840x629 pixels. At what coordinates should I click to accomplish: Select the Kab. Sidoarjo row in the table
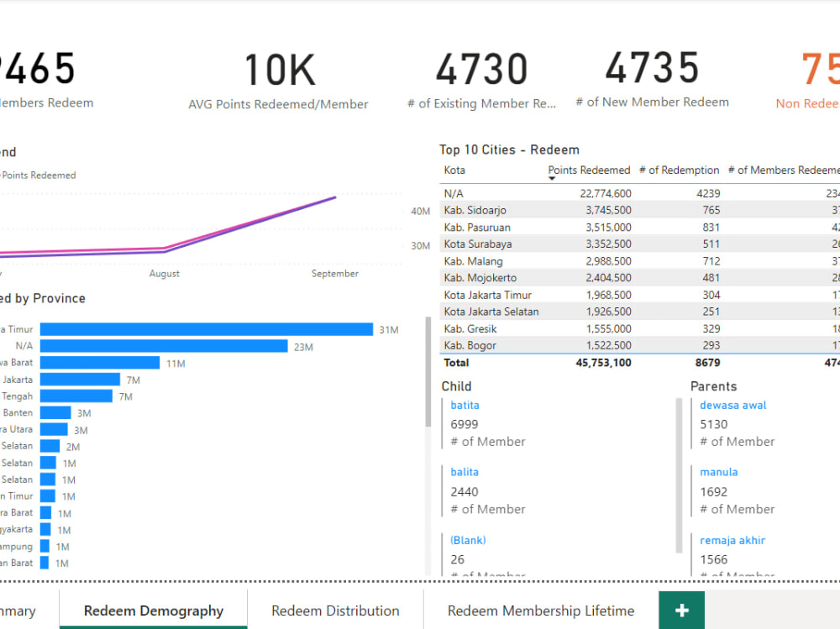(546, 210)
